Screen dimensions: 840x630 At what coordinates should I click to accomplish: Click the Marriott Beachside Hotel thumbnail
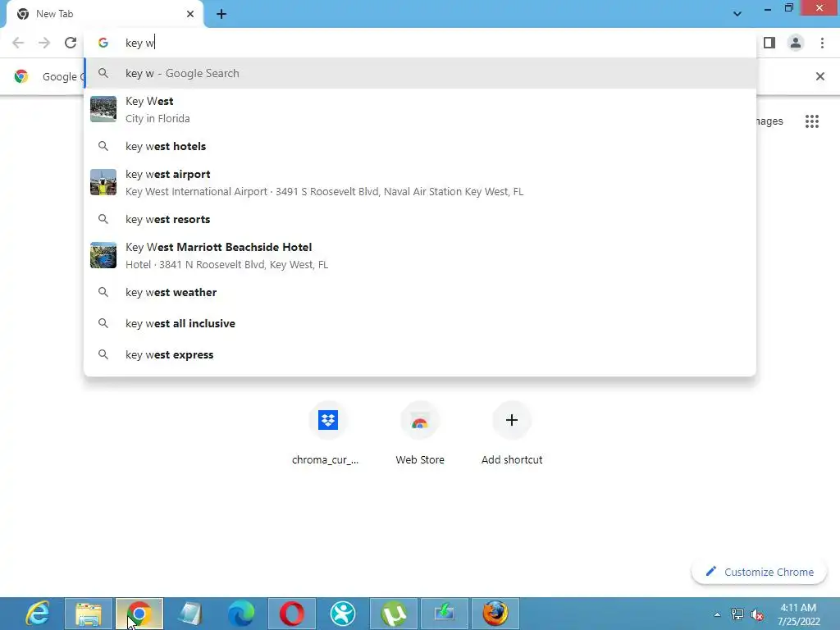click(x=103, y=255)
